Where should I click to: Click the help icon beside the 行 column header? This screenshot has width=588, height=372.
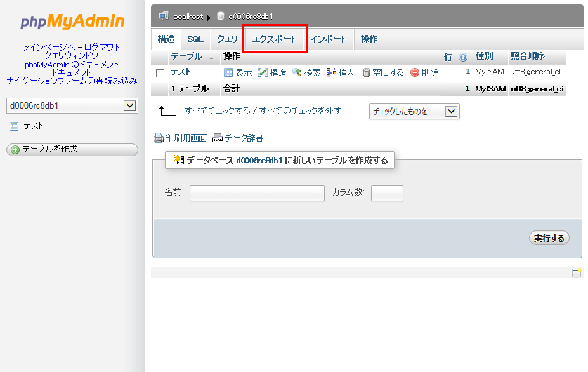[463, 57]
